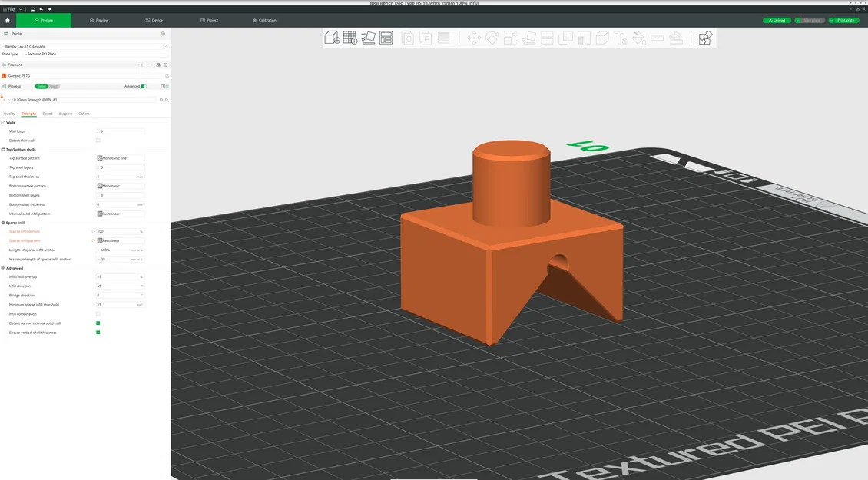Click the Upload button

tap(777, 21)
